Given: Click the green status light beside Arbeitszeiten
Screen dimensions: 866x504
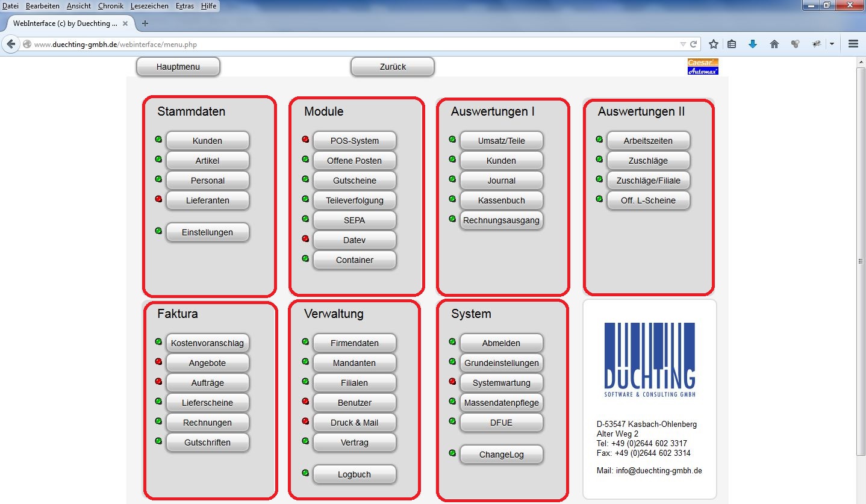Looking at the screenshot, I should [x=599, y=139].
